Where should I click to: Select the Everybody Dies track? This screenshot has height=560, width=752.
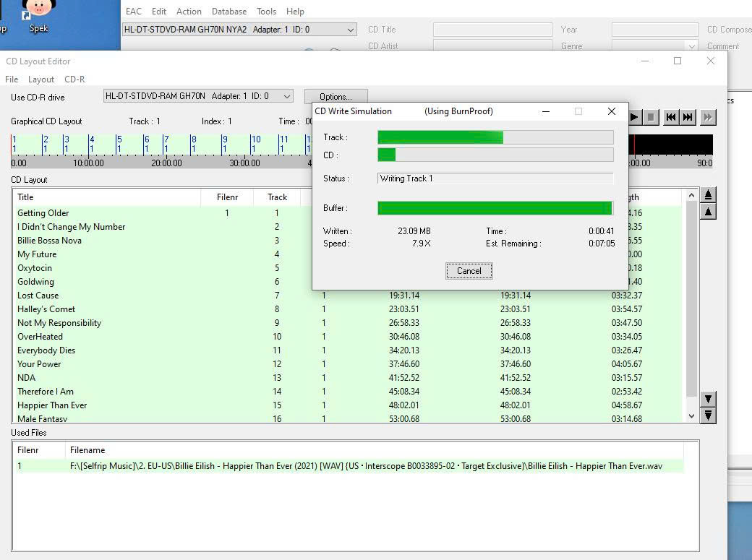click(x=349, y=350)
